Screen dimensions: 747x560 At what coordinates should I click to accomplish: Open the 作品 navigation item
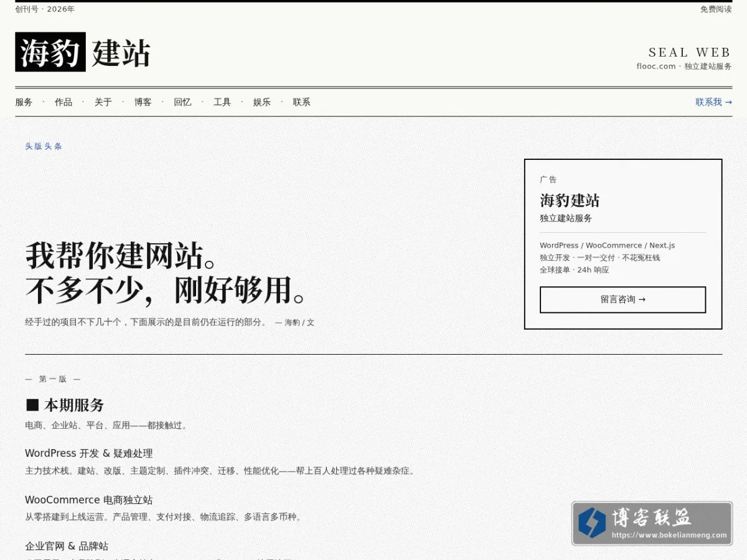(63, 102)
